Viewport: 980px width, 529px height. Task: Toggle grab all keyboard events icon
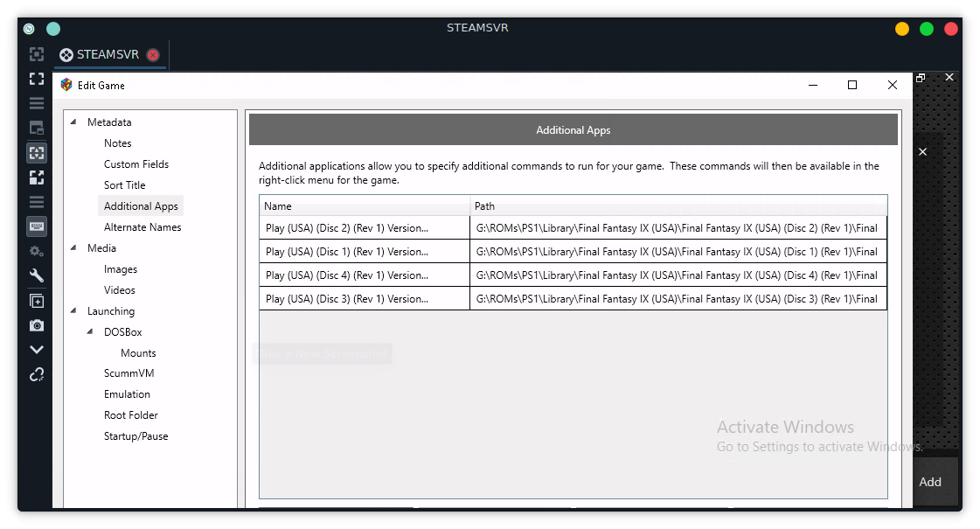pyautogui.click(x=37, y=226)
